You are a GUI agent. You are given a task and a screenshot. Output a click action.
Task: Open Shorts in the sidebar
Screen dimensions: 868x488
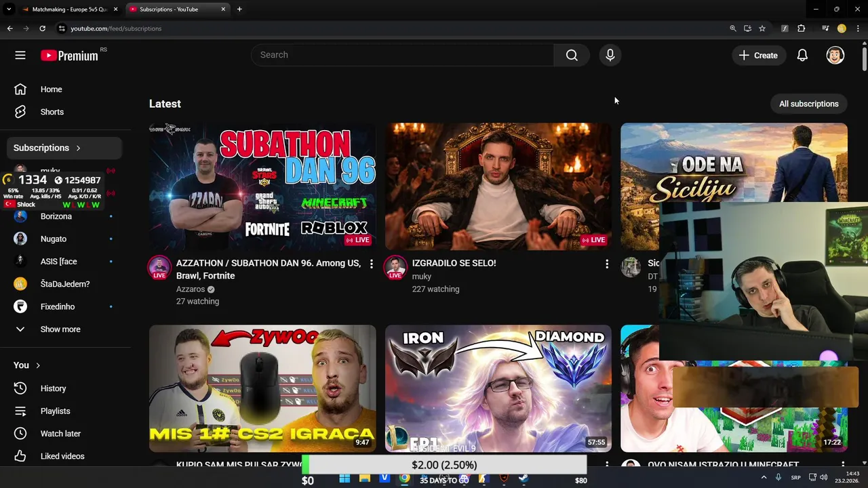point(66,112)
